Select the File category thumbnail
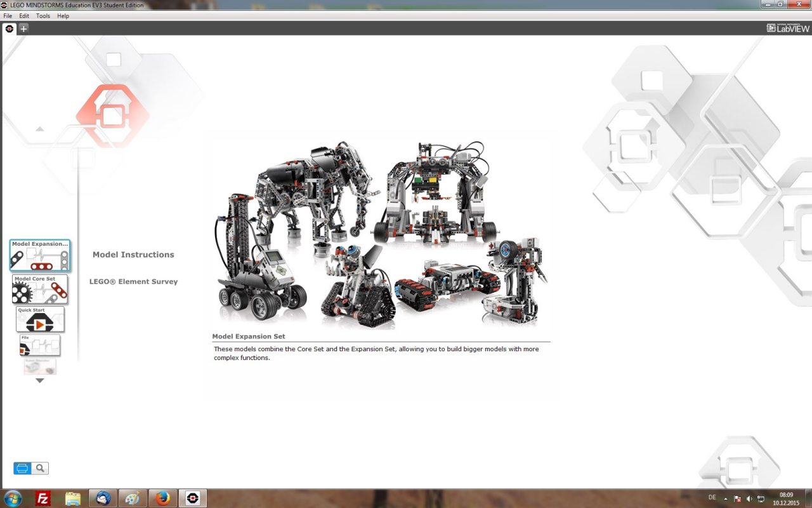Screen dimensions: 812x508 tap(40, 345)
